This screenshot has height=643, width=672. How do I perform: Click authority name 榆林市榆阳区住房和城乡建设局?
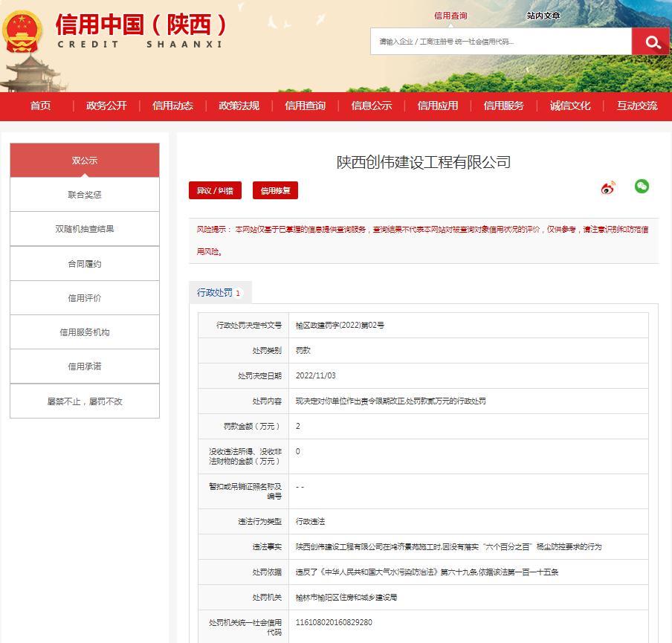click(346, 598)
